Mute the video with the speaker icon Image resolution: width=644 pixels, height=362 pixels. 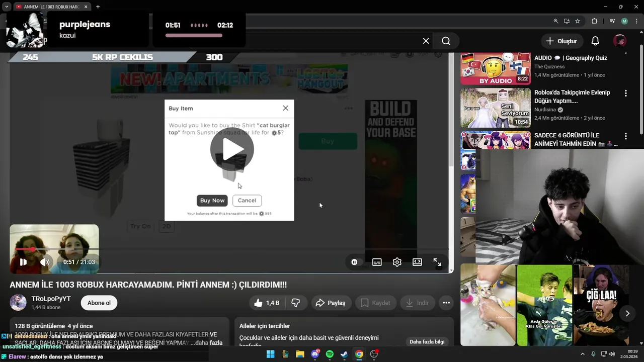click(x=45, y=262)
